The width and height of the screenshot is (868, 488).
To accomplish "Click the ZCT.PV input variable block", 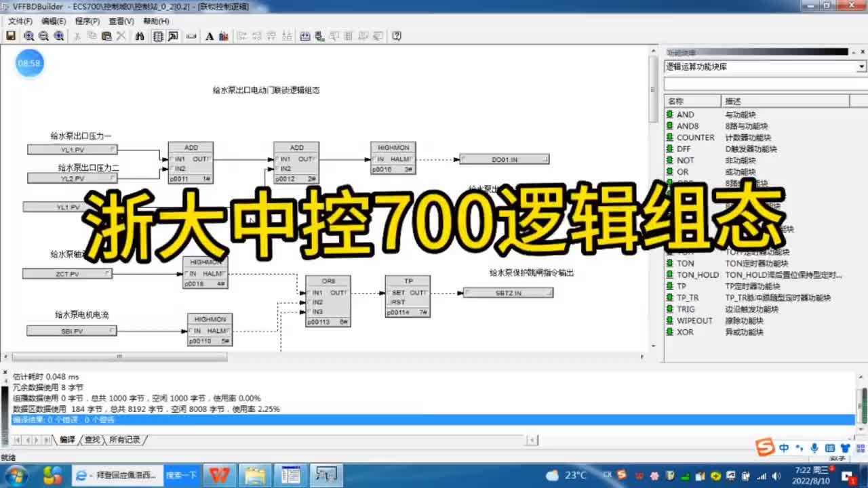I will pyautogui.click(x=67, y=274).
